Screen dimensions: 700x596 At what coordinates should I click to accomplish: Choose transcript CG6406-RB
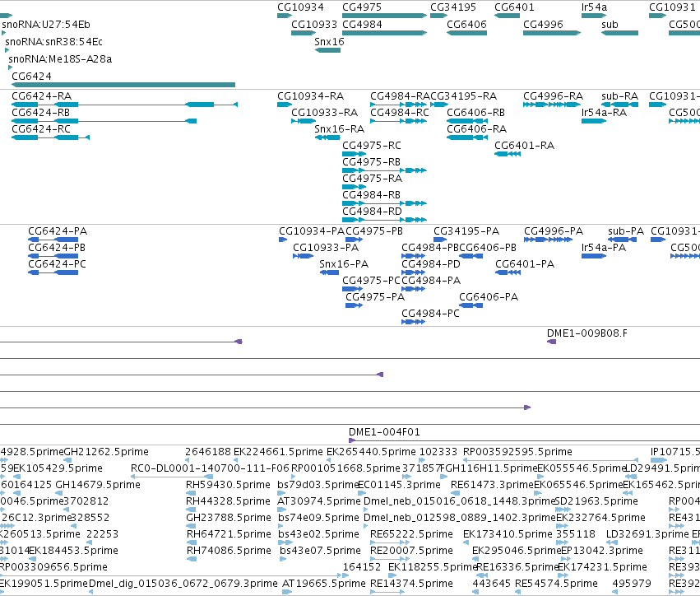[x=466, y=121]
